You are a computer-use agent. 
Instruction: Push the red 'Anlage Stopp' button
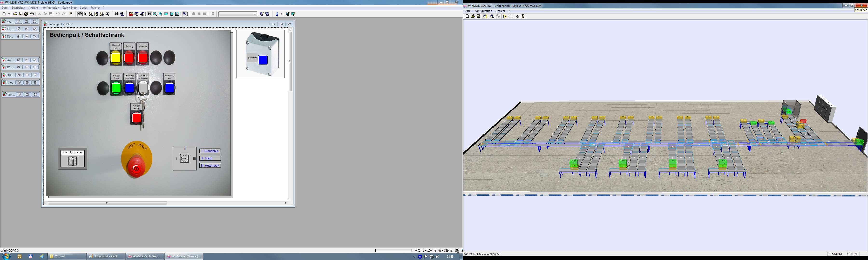click(x=136, y=118)
